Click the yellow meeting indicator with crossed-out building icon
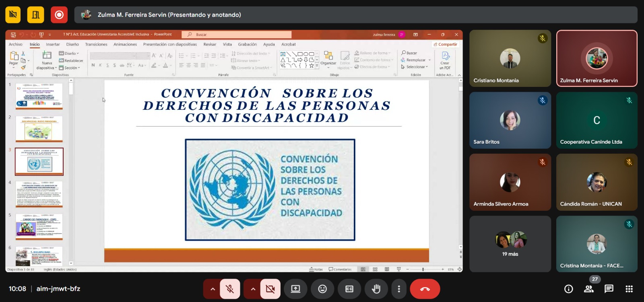Screen dimensions: 644x302 tap(13, 15)
